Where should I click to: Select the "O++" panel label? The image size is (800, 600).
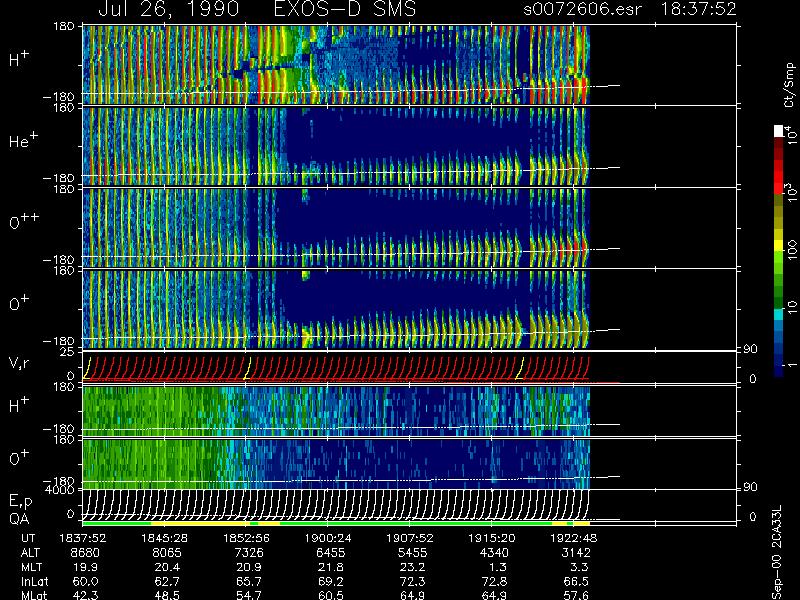click(24, 221)
